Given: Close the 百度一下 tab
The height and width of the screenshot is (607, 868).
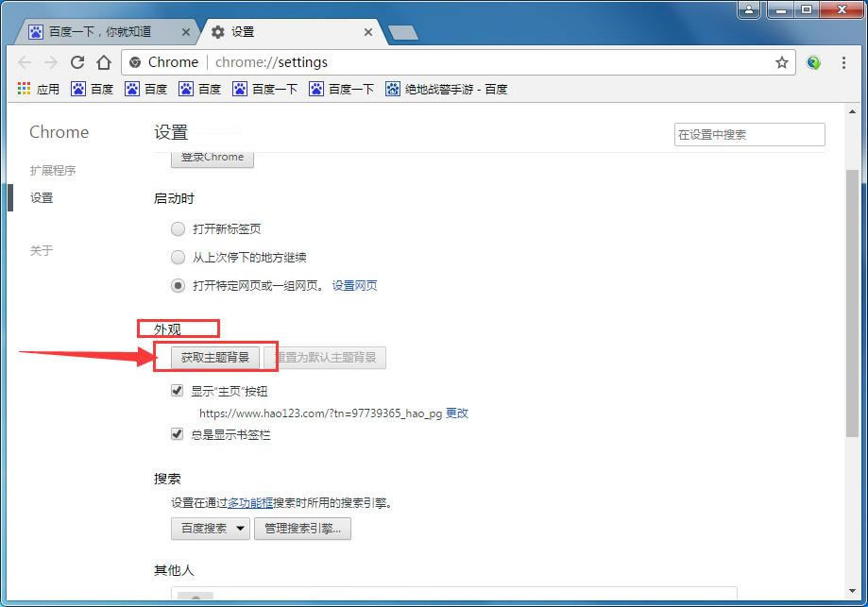Looking at the screenshot, I should coord(186,32).
